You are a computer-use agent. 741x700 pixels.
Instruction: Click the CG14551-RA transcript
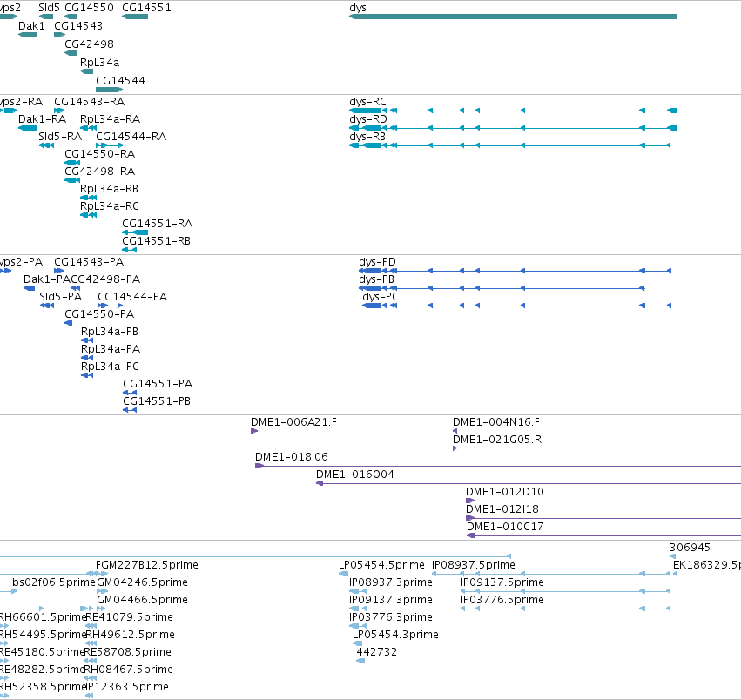(x=135, y=232)
